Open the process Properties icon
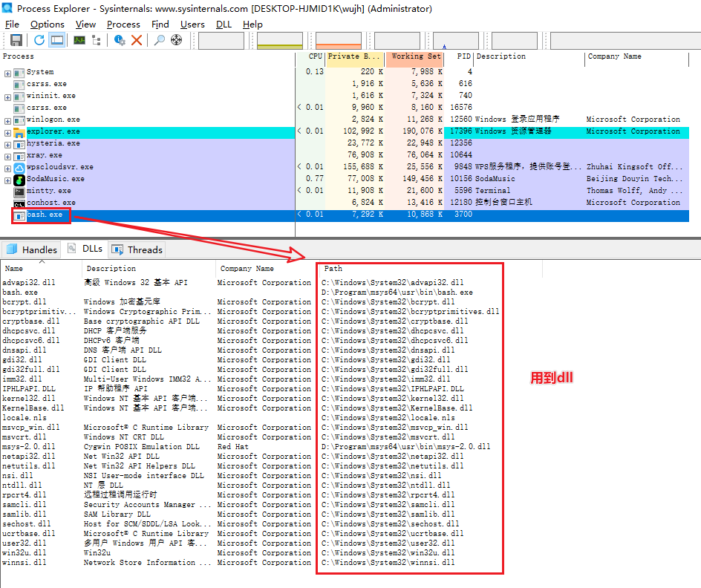Screen dimensions: 701x588 [x=120, y=40]
